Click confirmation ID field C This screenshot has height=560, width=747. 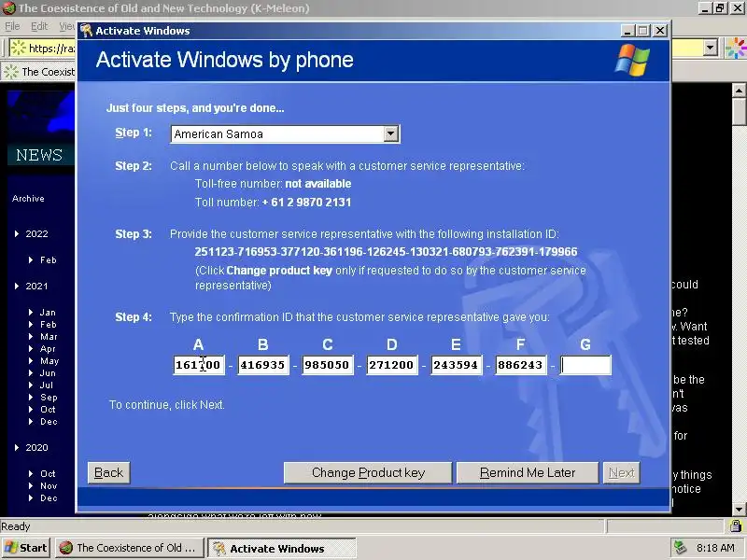tap(328, 365)
